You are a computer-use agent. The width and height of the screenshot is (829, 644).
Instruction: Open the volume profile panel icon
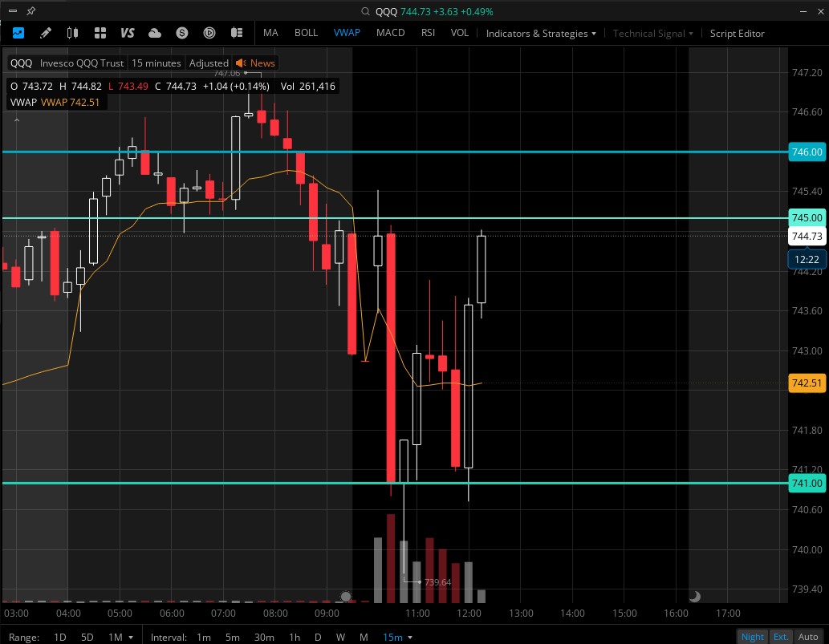[236, 33]
